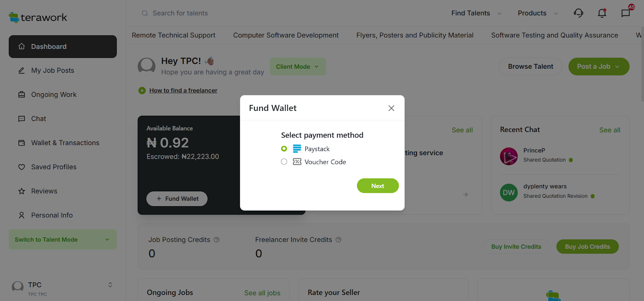Click the Freelancer Invite Credits help icon
The image size is (644, 301).
[x=339, y=240]
